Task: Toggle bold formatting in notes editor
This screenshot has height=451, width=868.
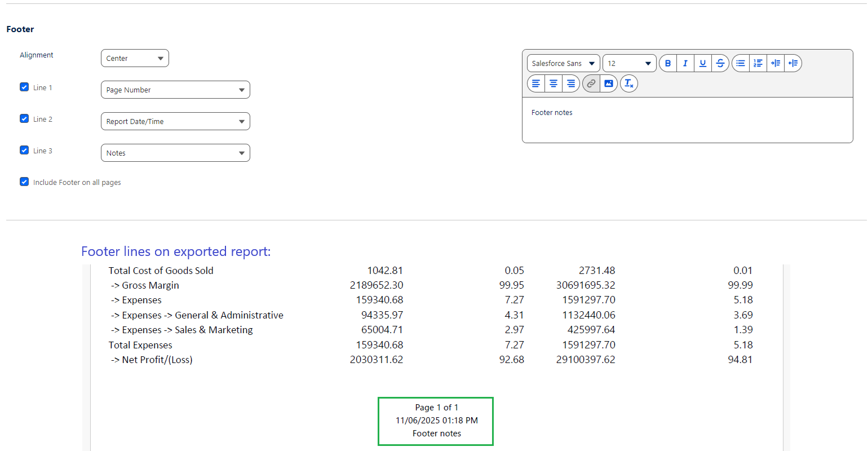Action: (668, 63)
